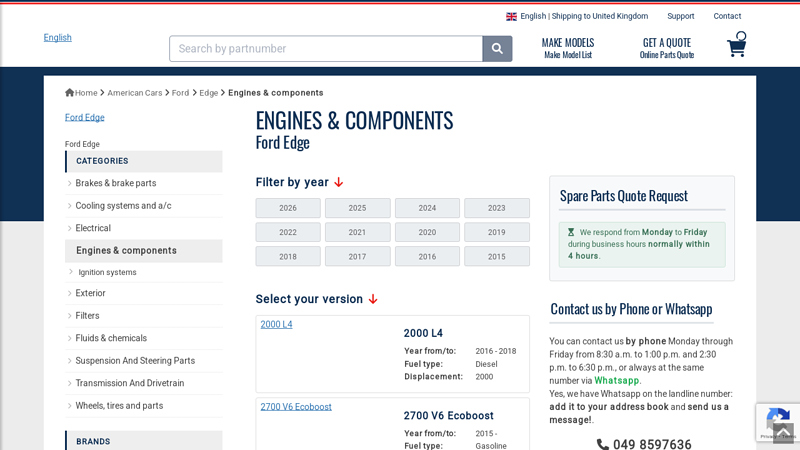The height and width of the screenshot is (450, 800).
Task: Click the 2000 L4 bold heading
Action: pos(423,333)
